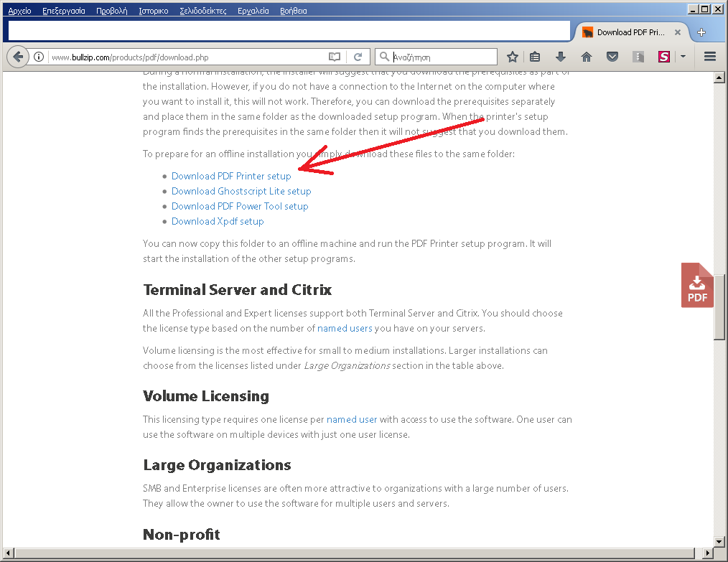This screenshot has height=562, width=728.
Task: Click the red S extension icon
Action: click(664, 57)
